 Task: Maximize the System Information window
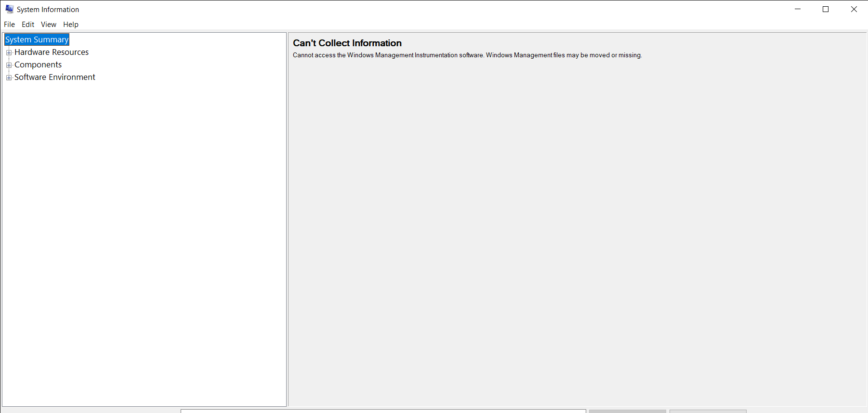[x=826, y=9]
